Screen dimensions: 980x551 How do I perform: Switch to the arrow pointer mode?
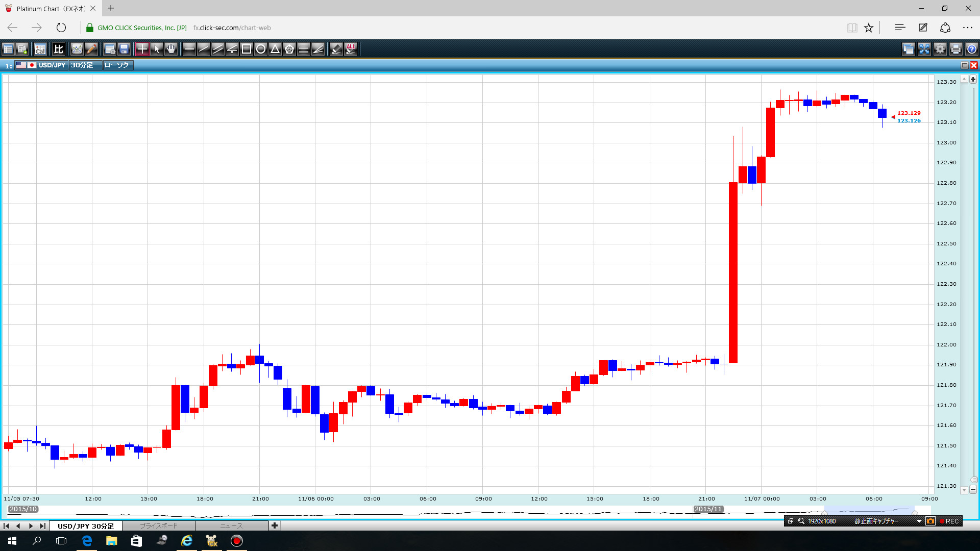[157, 49]
